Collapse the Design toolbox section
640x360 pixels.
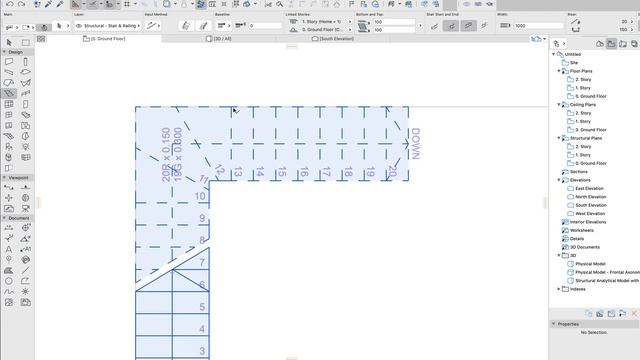tap(4, 52)
